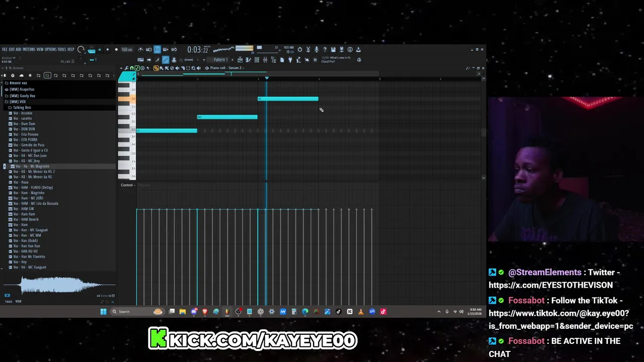Click the one-click audio recording microphone icon
Viewport: 644px width, 362px height.
pos(316,49)
